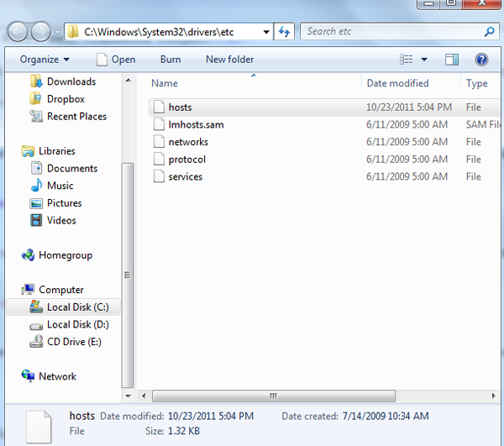Select the Dropbox folder in favorites

(x=66, y=99)
